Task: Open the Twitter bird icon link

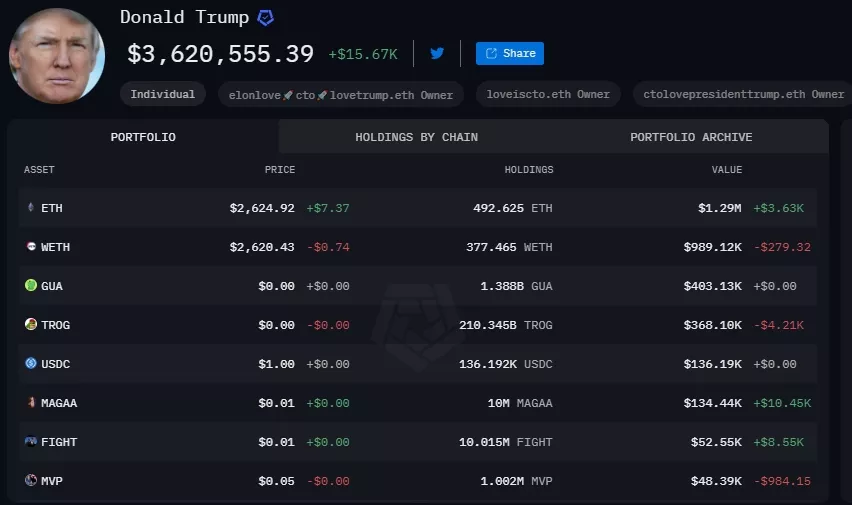Action: tap(437, 53)
